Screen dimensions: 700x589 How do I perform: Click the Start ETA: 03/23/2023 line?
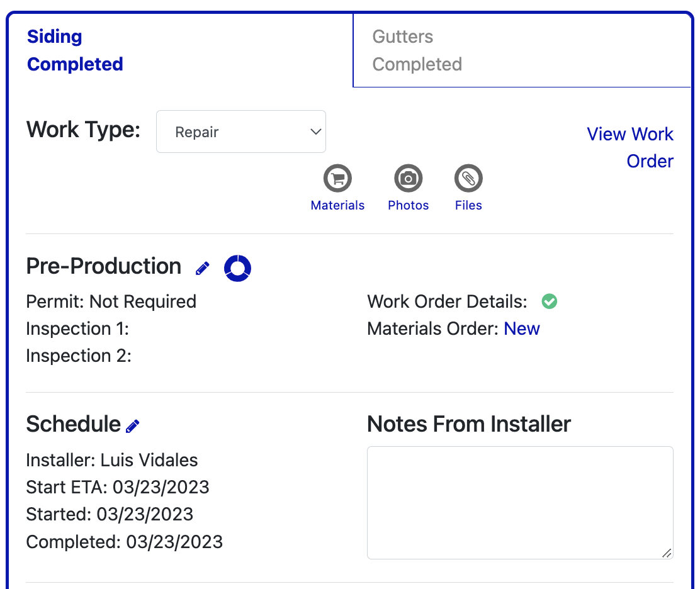click(118, 487)
